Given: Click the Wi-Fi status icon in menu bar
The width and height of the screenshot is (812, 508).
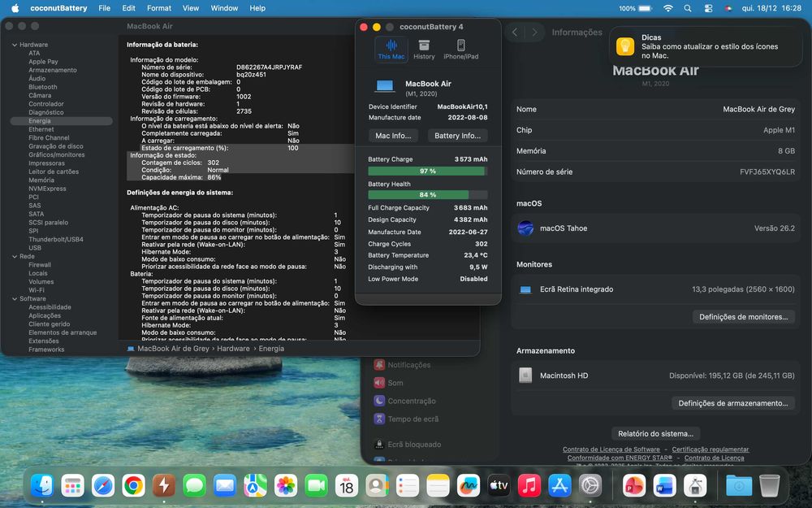Looking at the screenshot, I should tap(668, 8).
